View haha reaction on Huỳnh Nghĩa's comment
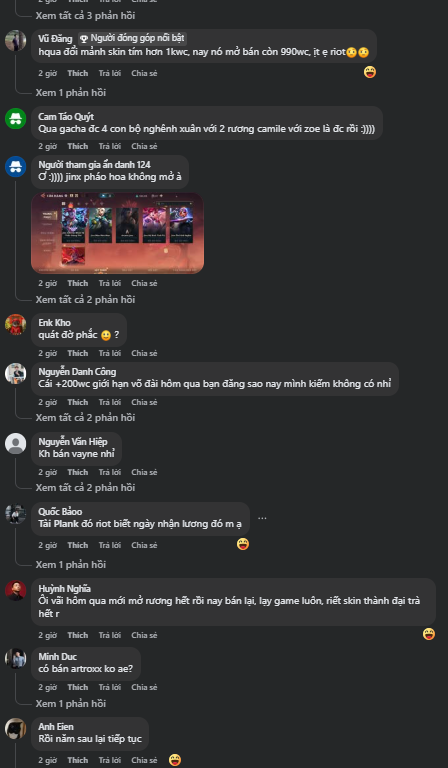The image size is (448, 768). pos(429,634)
